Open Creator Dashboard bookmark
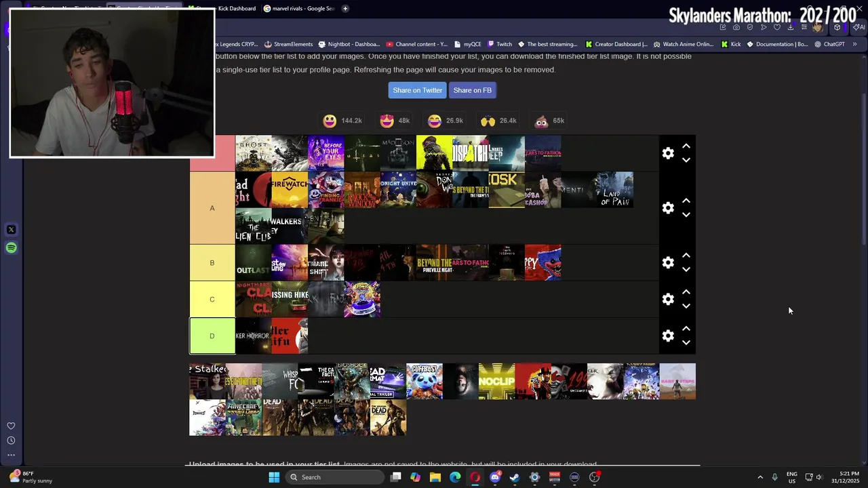 pos(616,44)
